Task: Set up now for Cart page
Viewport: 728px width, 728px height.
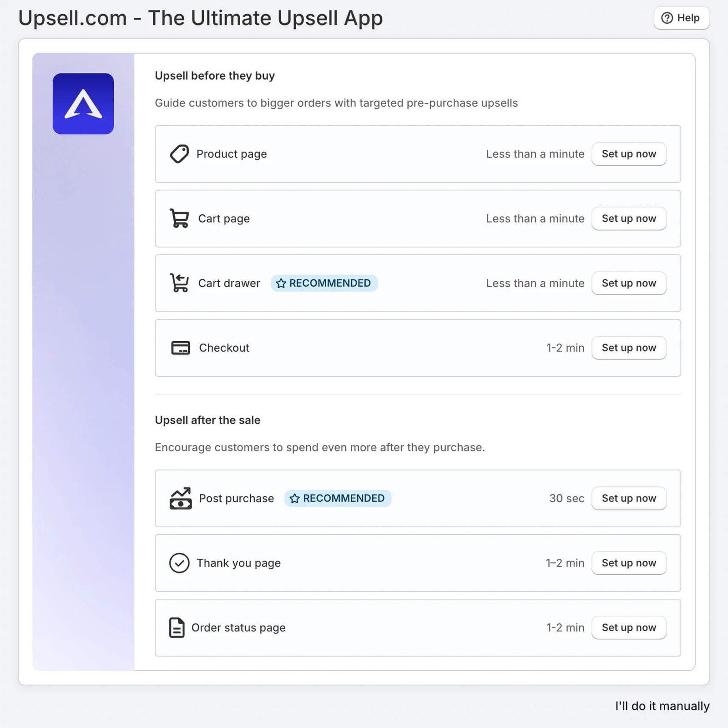Action: click(x=629, y=218)
